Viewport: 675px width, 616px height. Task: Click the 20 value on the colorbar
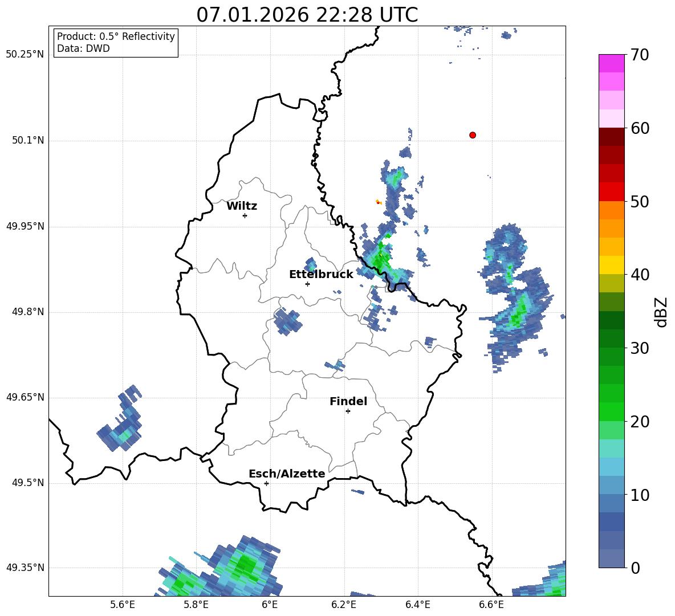click(x=639, y=422)
